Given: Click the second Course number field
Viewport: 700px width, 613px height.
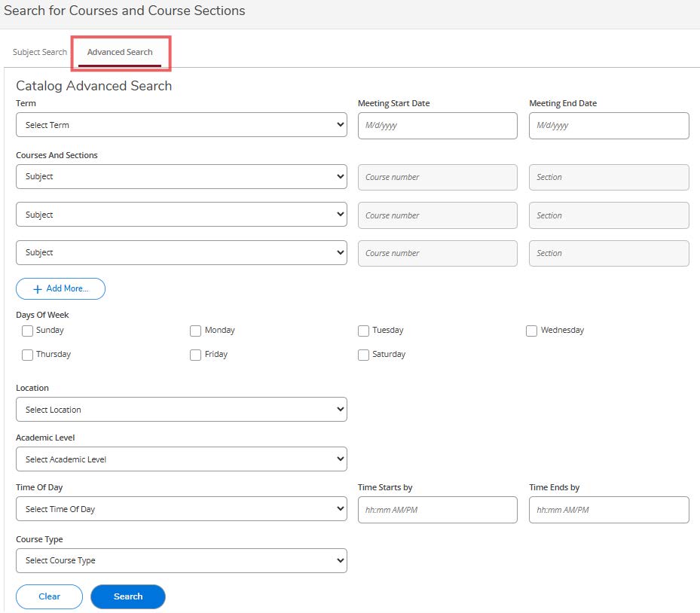Looking at the screenshot, I should [x=438, y=215].
